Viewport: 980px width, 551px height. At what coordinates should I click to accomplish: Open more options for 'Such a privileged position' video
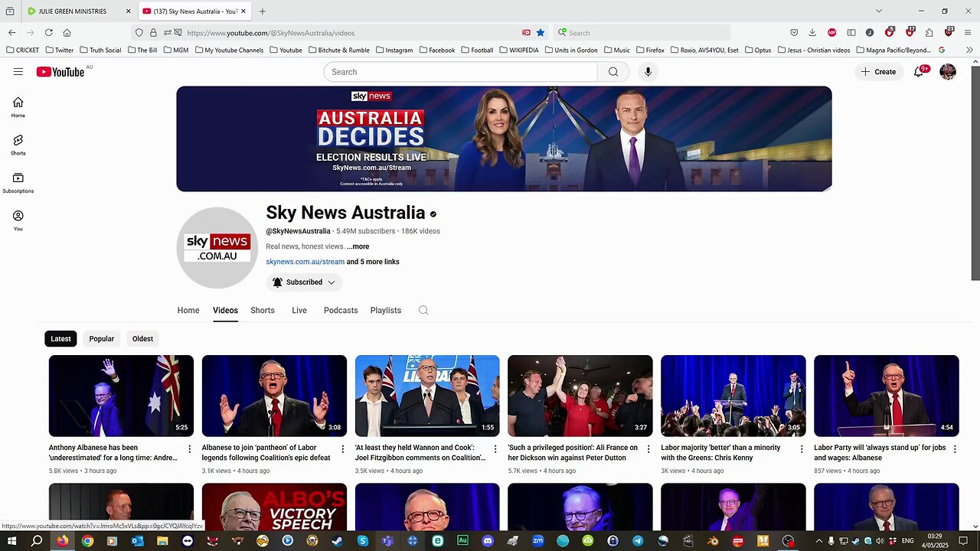pos(648,449)
